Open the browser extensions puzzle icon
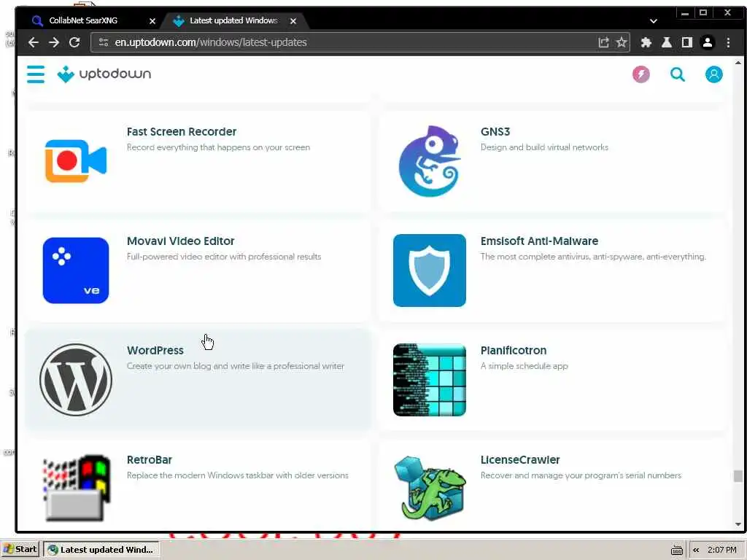This screenshot has height=560, width=747. click(646, 42)
